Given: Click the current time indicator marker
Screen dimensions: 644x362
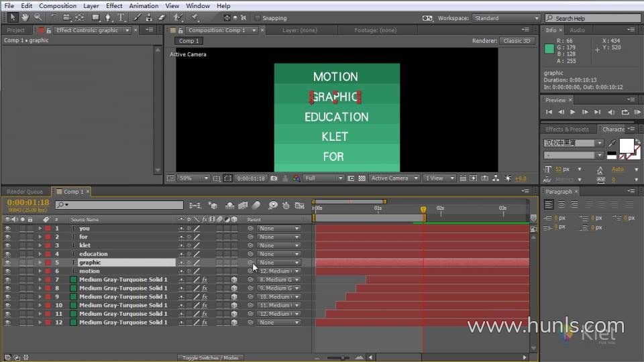Looking at the screenshot, I should click(x=423, y=210).
